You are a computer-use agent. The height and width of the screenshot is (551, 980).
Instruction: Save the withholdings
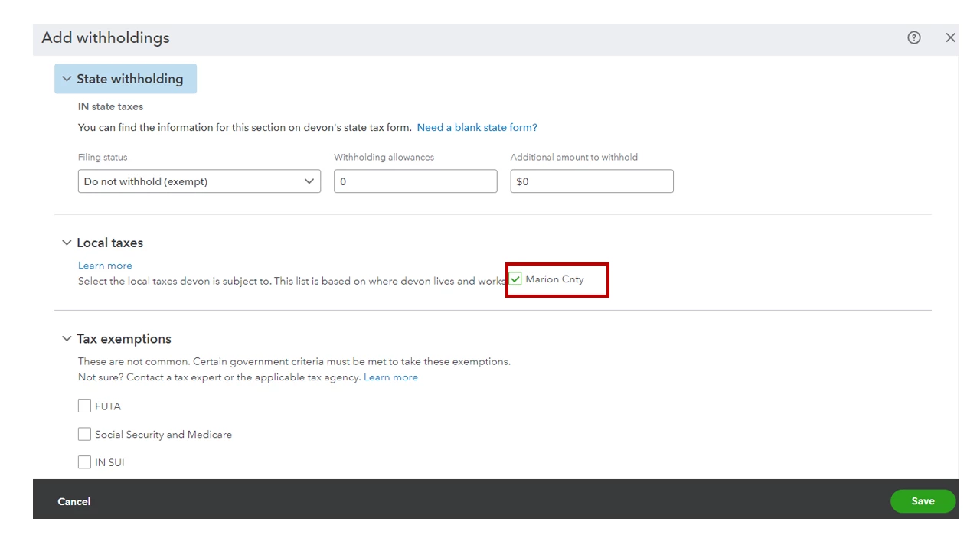923,501
